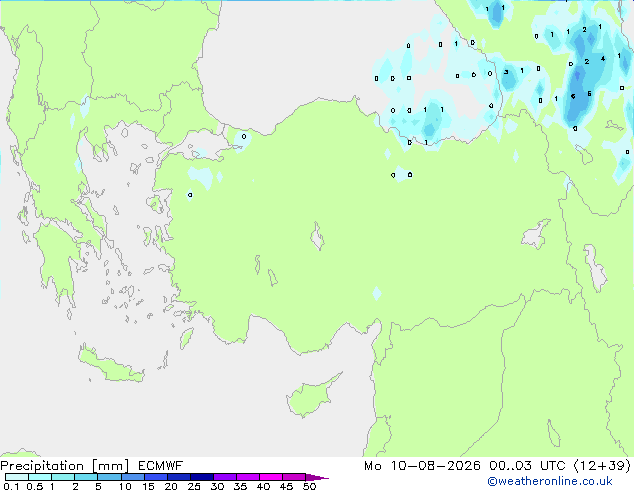Select the 5–10 mm legend swatch
The height and width of the screenshot is (490, 634).
[x=110, y=477]
